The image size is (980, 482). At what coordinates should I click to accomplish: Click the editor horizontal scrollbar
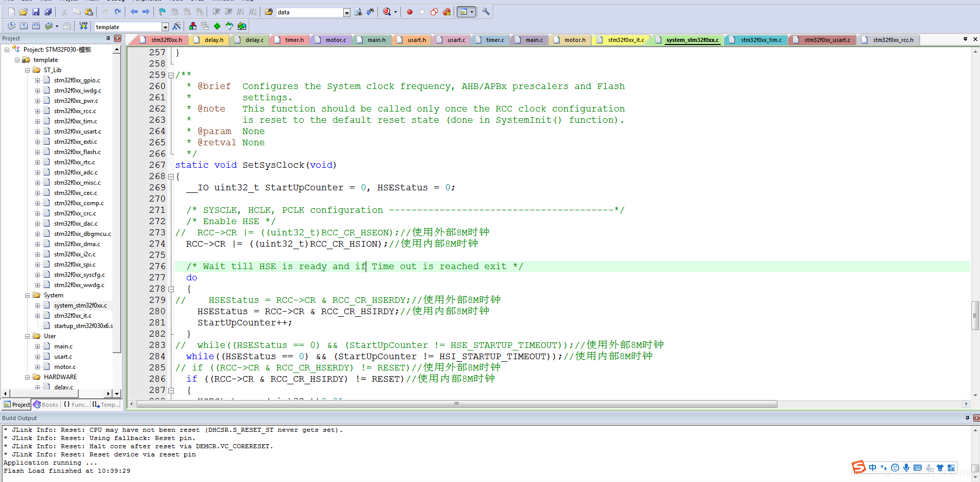pos(457,404)
